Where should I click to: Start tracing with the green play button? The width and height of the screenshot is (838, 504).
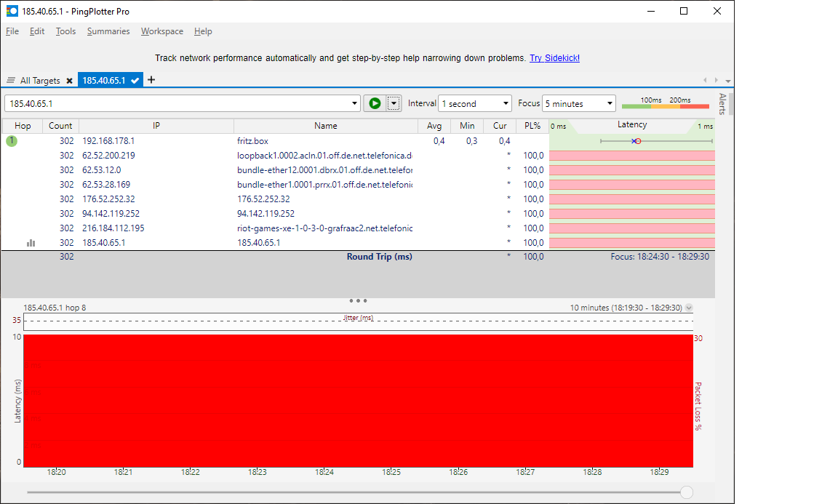point(375,103)
